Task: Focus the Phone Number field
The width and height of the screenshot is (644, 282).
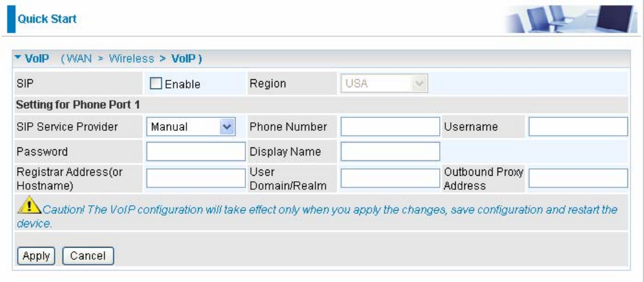Action: pos(390,127)
